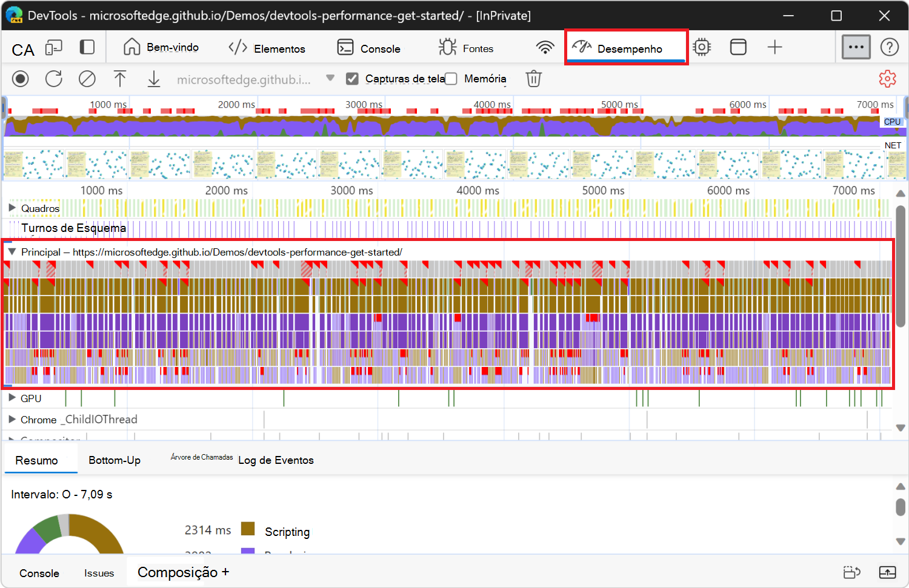Click the upload profile arrow icon
Screen dimensions: 909x588
[120, 79]
